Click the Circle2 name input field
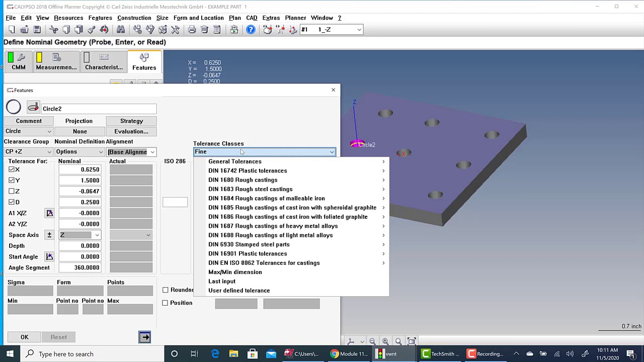Screen dimensions: 644x362 tap(99, 109)
